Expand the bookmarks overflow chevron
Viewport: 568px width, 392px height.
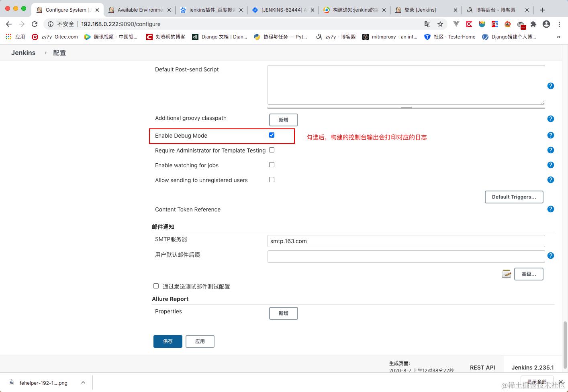(x=558, y=37)
